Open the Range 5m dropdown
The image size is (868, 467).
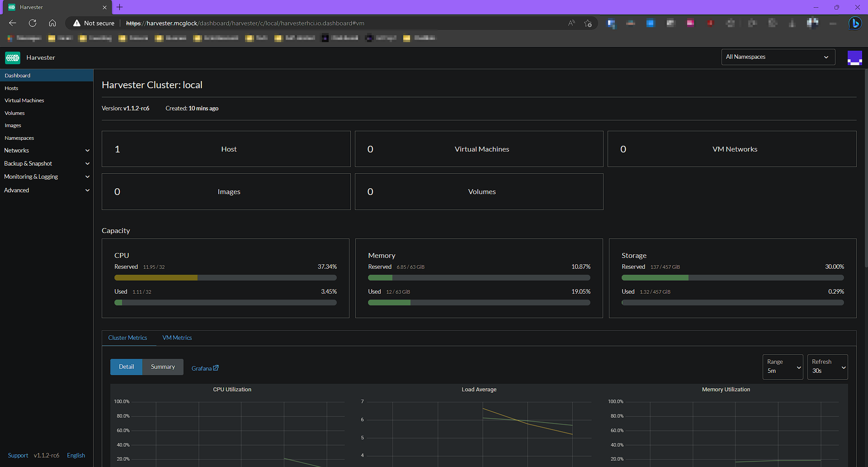pyautogui.click(x=783, y=367)
